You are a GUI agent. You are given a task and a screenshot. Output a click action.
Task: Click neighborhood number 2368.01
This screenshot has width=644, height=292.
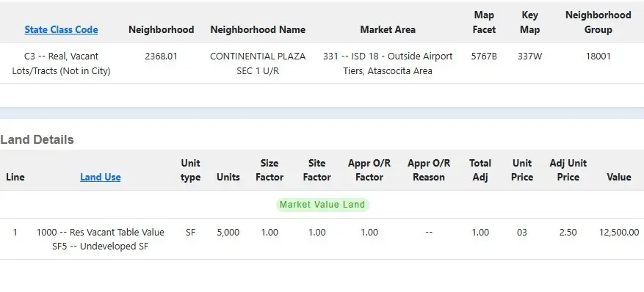click(161, 56)
